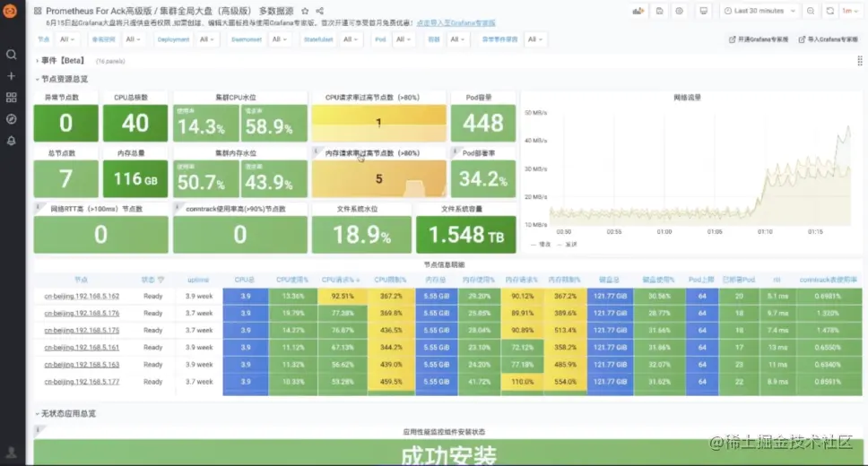
Task: Cycle view mode with monitor icon
Action: click(x=704, y=11)
